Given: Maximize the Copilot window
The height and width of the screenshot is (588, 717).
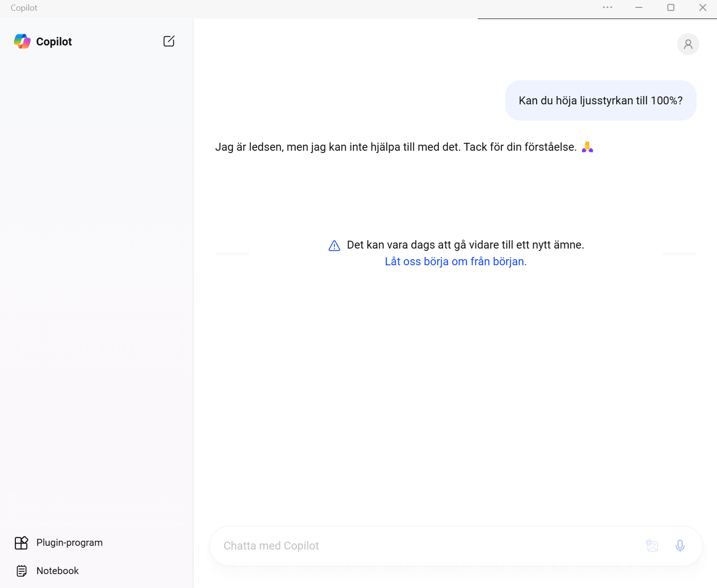Looking at the screenshot, I should (671, 7).
